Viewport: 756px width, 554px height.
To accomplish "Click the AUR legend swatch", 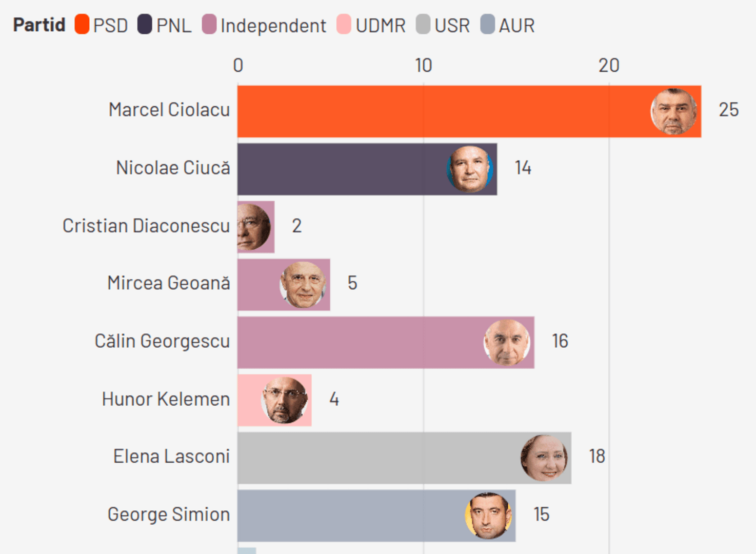I will [488, 25].
